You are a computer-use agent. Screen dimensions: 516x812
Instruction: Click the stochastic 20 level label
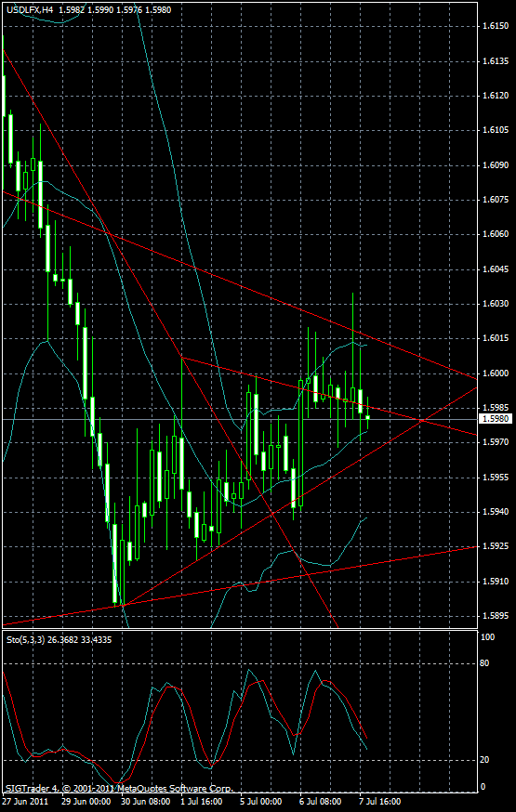point(486,760)
